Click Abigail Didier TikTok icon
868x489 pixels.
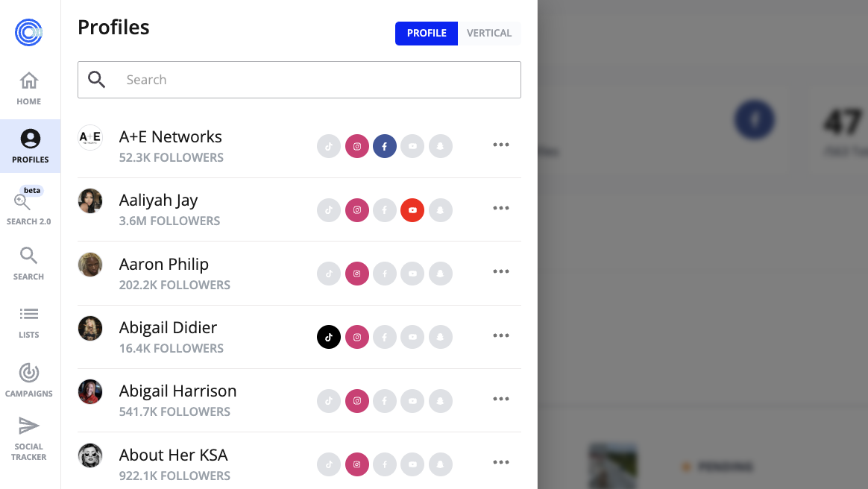[x=329, y=337]
